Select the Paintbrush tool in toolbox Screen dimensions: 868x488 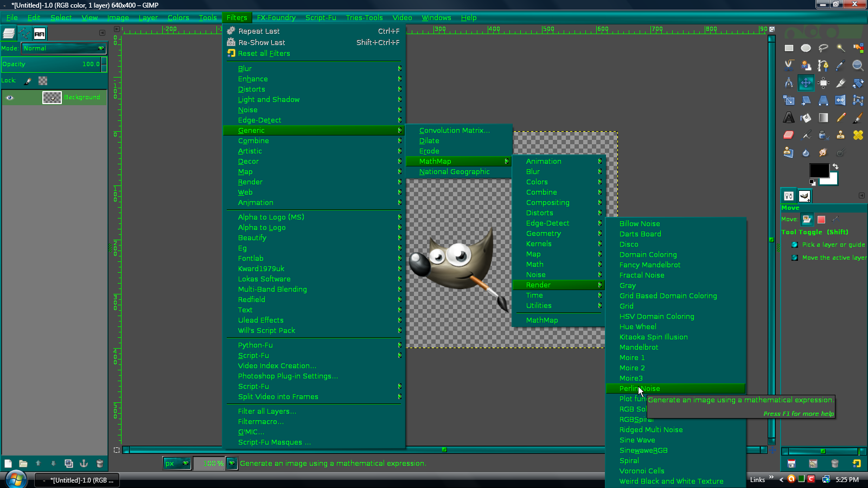pyautogui.click(x=858, y=118)
